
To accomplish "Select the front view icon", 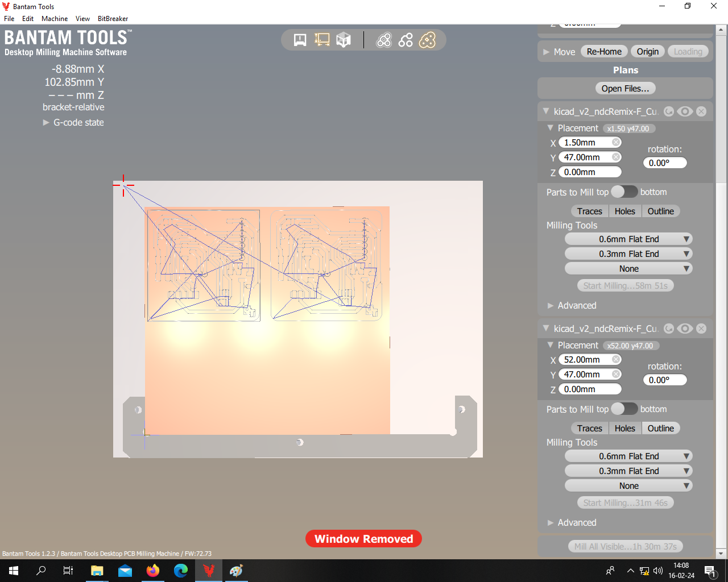I will tap(300, 40).
